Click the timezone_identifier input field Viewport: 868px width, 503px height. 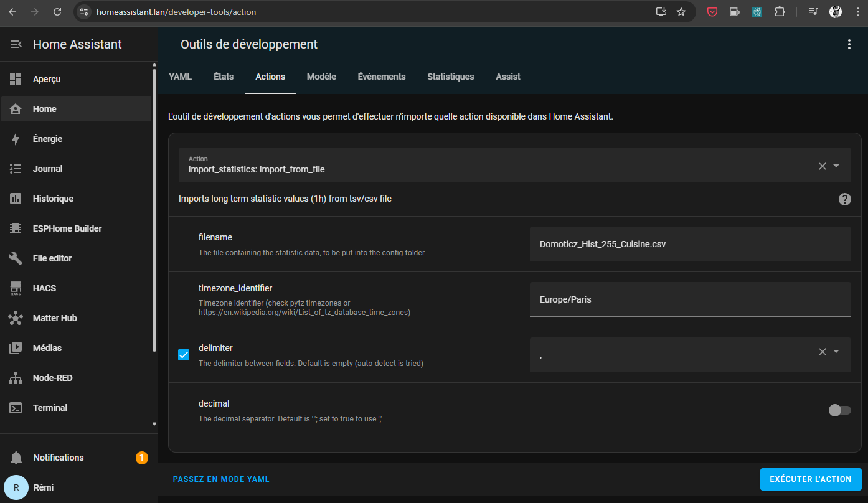[x=690, y=299]
